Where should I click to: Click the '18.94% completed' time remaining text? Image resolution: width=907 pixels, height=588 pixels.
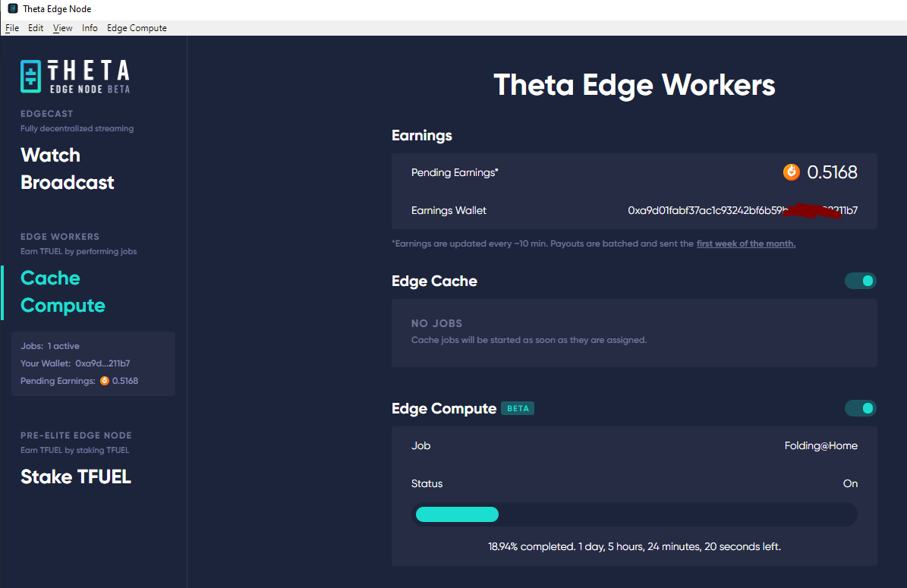[634, 546]
